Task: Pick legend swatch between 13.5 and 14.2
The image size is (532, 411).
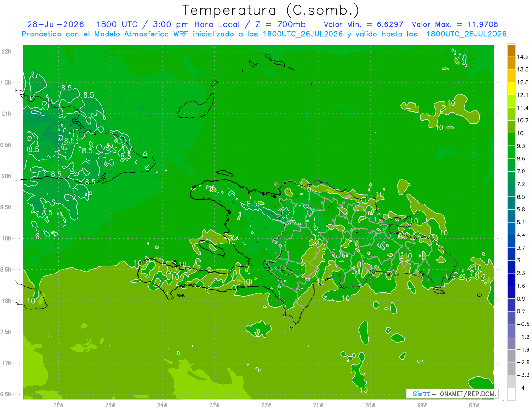Action: (511, 63)
